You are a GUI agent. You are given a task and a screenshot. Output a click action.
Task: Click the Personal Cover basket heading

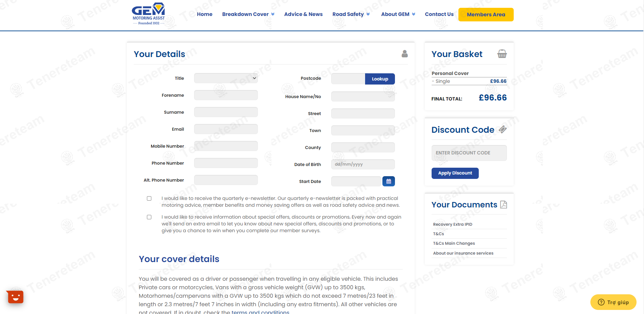pos(450,73)
